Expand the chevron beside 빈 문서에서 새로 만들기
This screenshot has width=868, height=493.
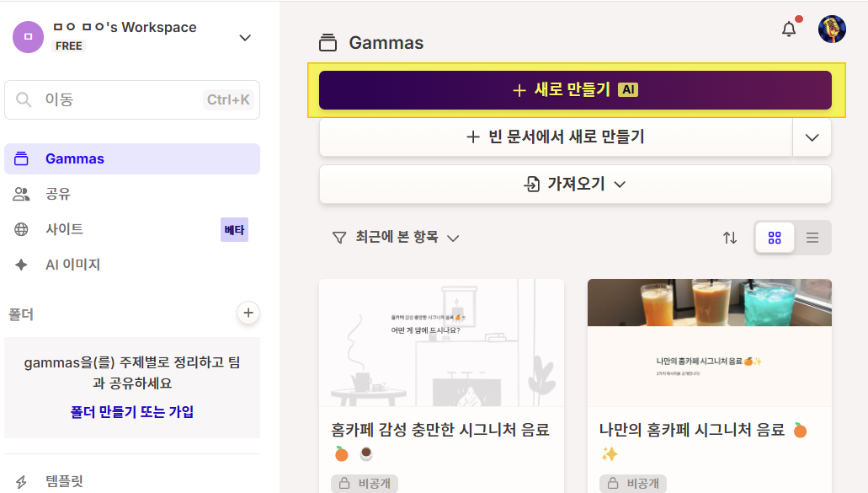coord(812,137)
